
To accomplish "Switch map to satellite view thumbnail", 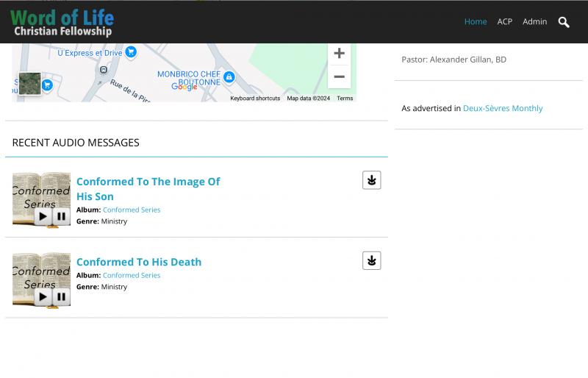I will pyautogui.click(x=30, y=83).
